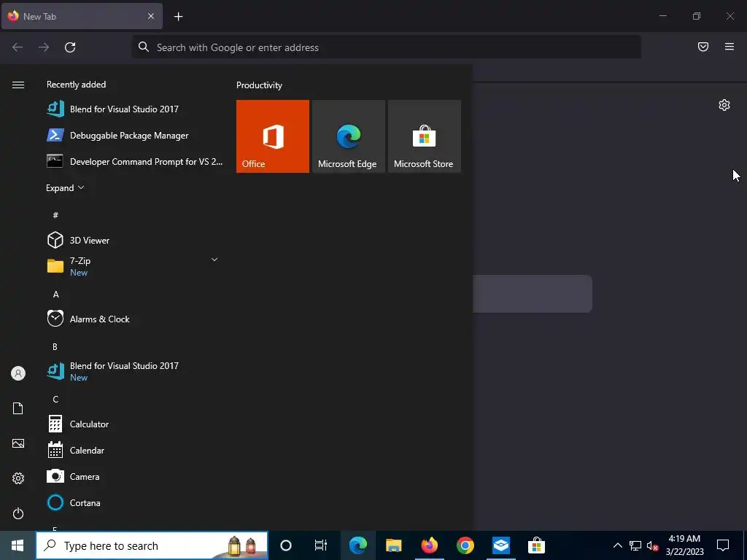Open the blue box app on taskbar
The height and width of the screenshot is (560, 747).
coord(500,545)
